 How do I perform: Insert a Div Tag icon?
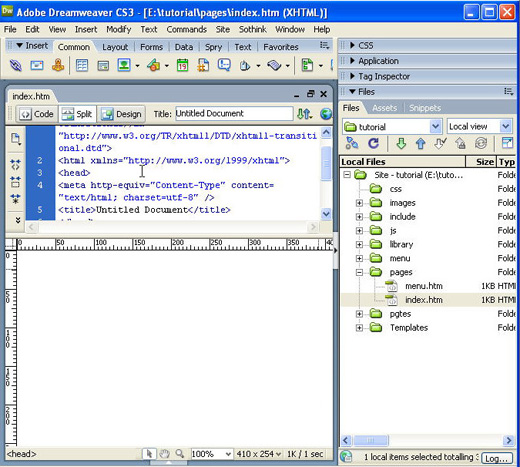103,65
